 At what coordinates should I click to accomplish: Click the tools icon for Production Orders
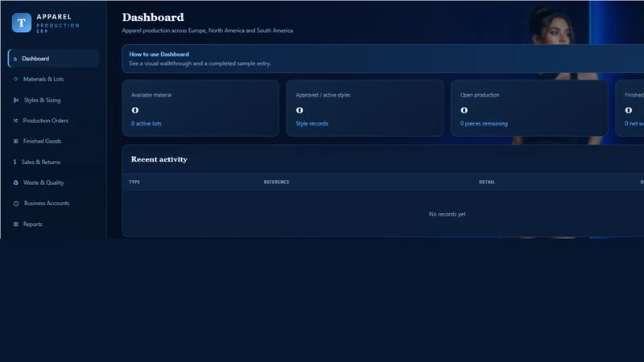click(x=15, y=121)
